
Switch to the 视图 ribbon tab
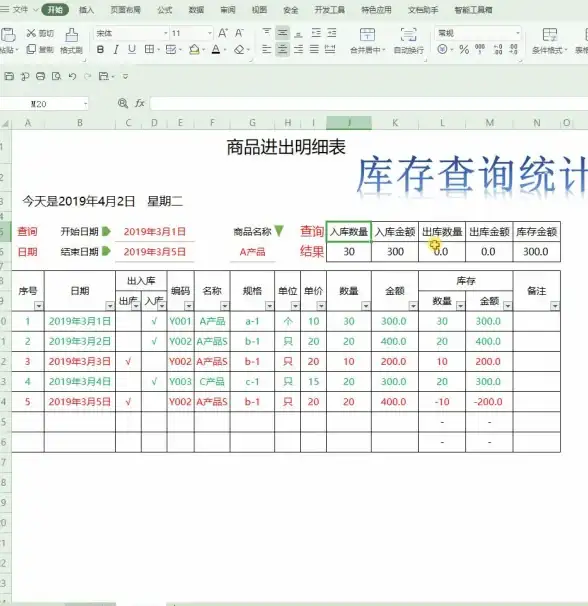pos(259,10)
